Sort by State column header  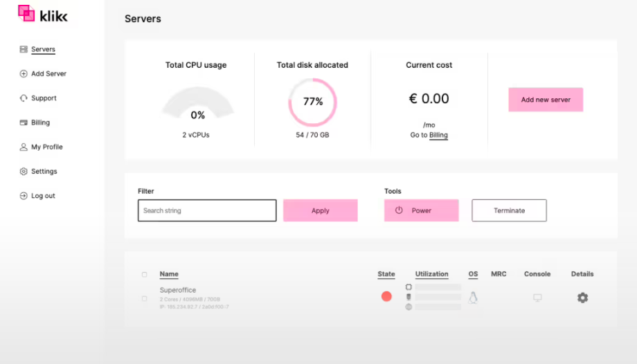(386, 274)
